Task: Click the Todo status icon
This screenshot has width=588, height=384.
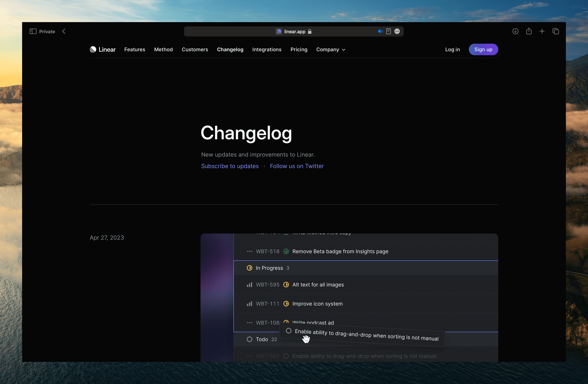Action: coord(249,339)
